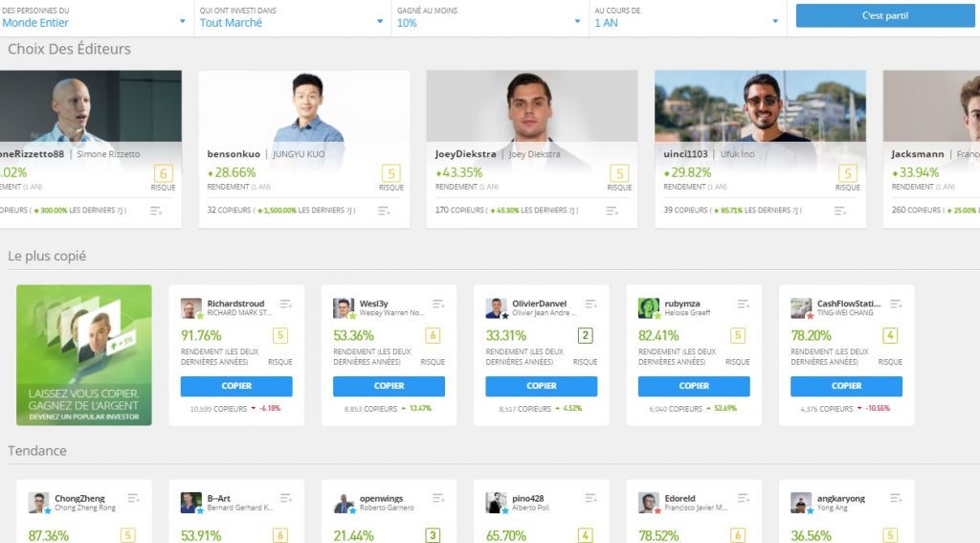Viewport: 980px width, 543px height.
Task: Click rubymza risk score 5 badge
Action: click(738, 336)
